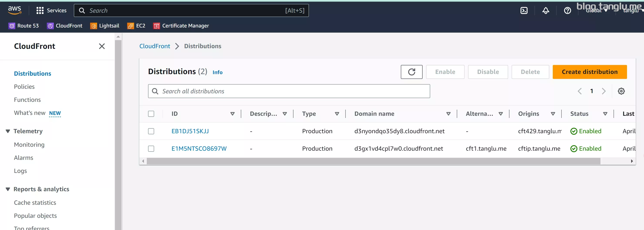
Task: Select all distributions header checkbox
Action: [151, 114]
